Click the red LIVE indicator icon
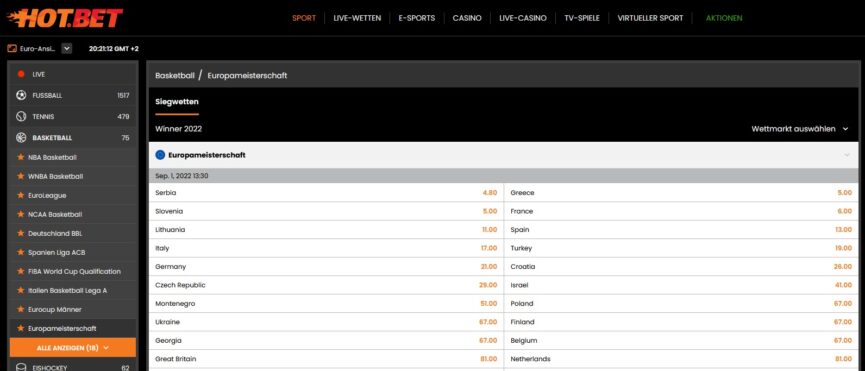 click(x=21, y=74)
